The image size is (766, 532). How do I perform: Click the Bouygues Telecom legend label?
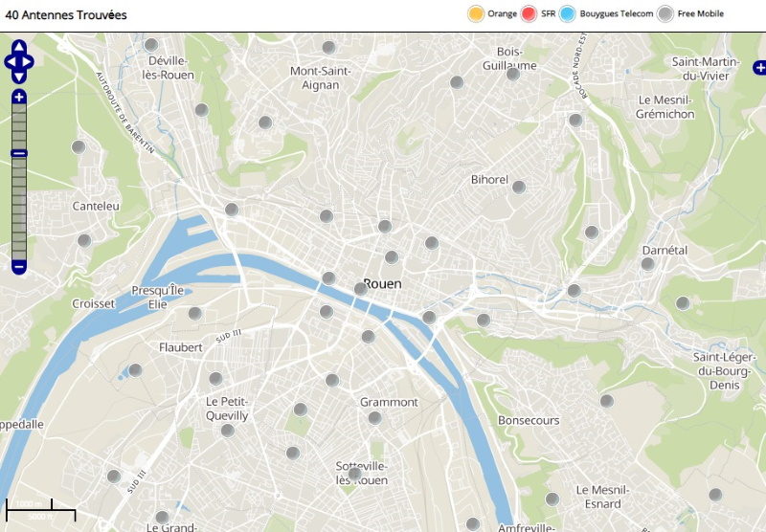(x=617, y=13)
